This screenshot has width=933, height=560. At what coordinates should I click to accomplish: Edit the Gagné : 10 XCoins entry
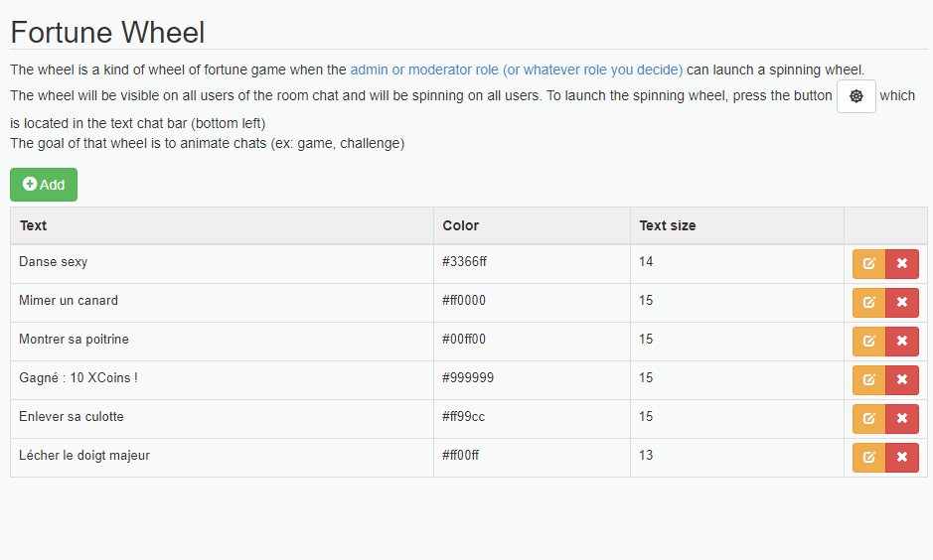tap(868, 380)
